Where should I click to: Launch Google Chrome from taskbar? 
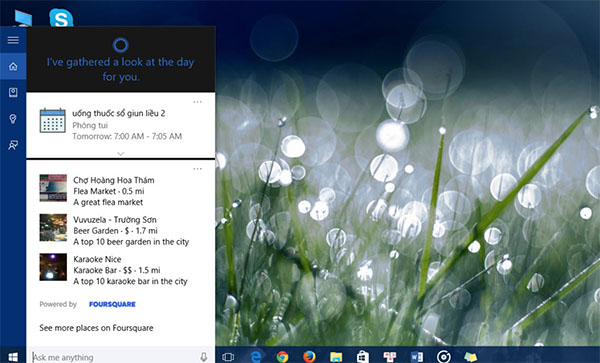click(282, 357)
